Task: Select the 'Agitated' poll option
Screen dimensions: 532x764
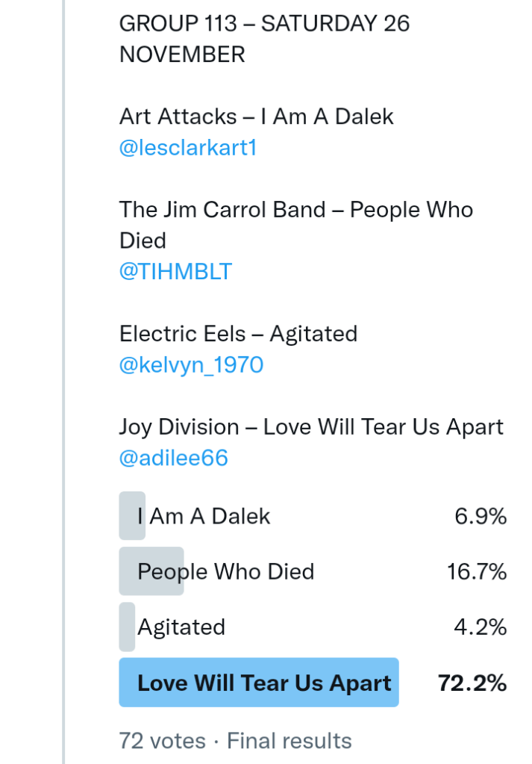Action: (181, 627)
